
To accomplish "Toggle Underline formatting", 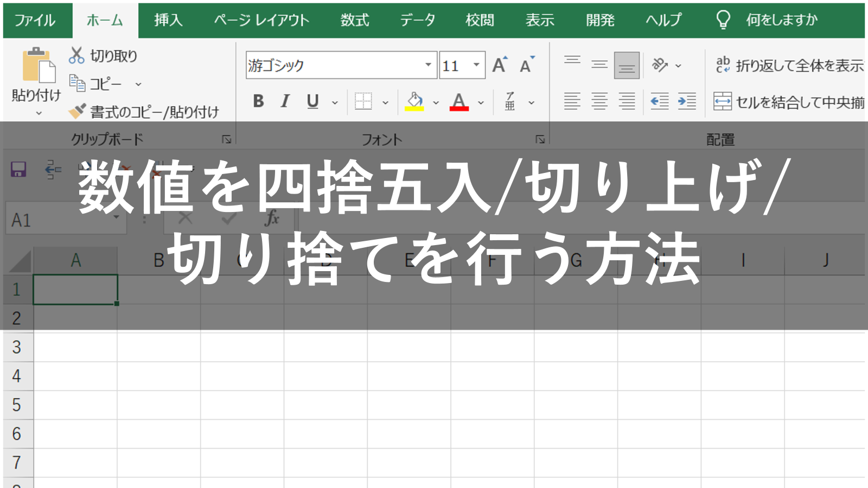I will click(x=312, y=101).
